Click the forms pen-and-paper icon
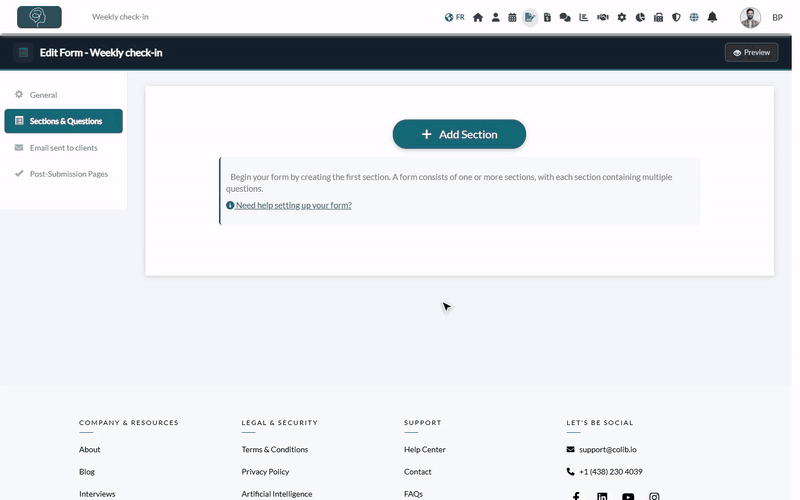800x500 pixels. (530, 17)
